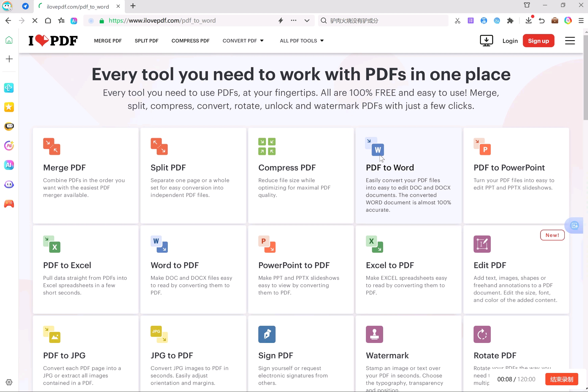Viewport: 588px width, 392px height.
Task: Open the PDF to JPG icon
Action: point(52,334)
